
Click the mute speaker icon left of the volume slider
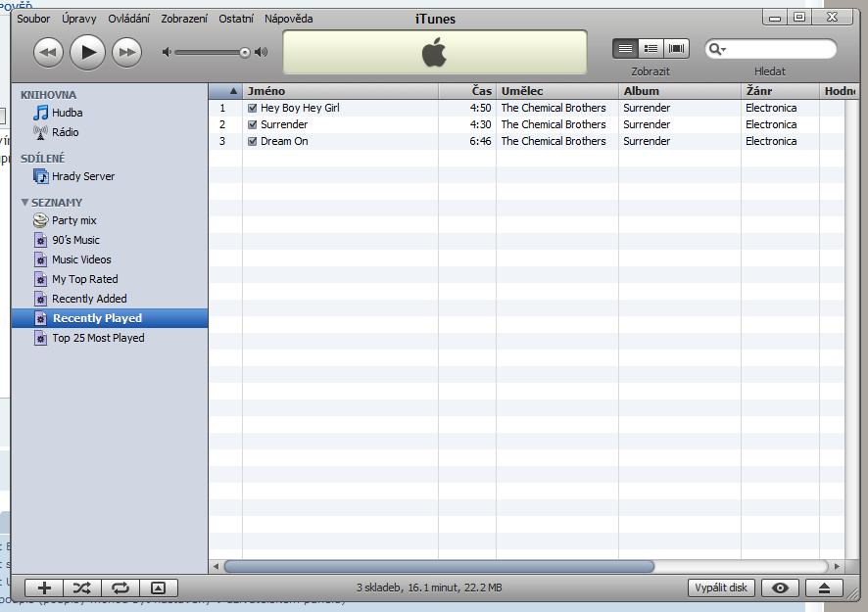(x=167, y=52)
